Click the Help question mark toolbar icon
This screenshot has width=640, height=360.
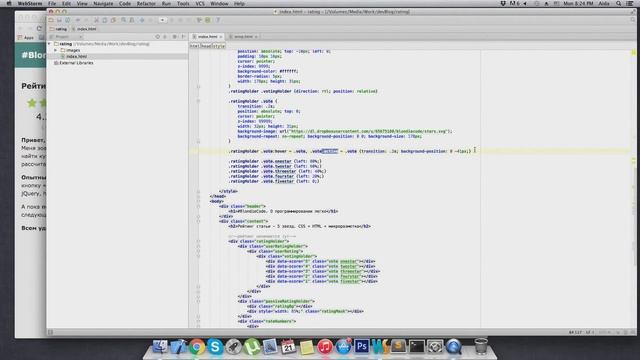[218, 20]
